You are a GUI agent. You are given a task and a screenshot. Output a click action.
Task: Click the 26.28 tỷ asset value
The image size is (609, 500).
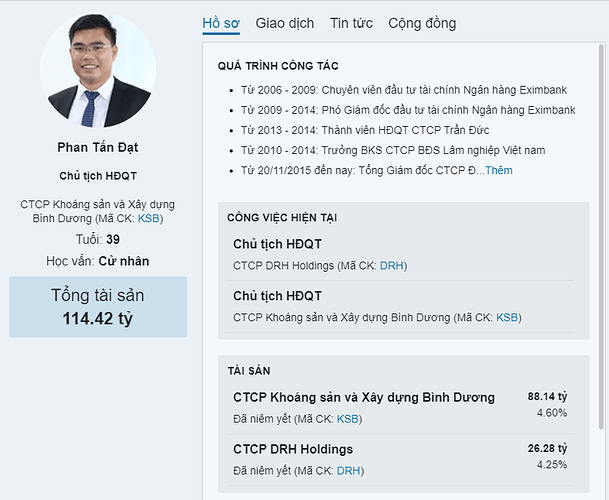pyautogui.click(x=547, y=448)
